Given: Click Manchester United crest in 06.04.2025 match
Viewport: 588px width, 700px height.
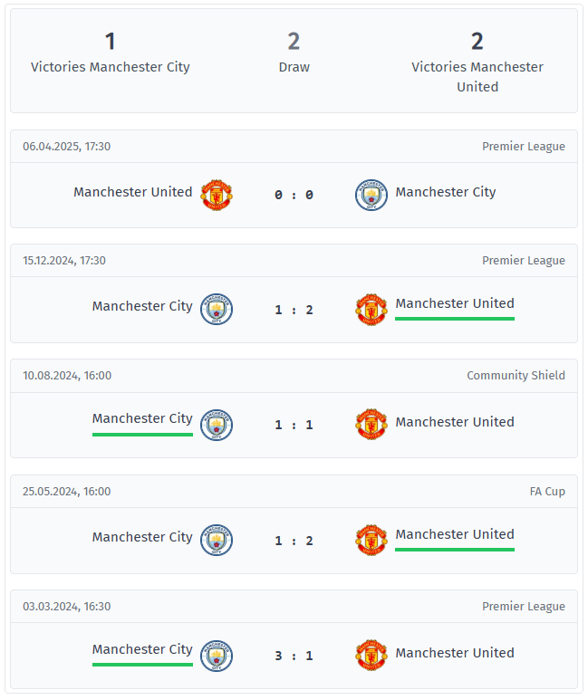Looking at the screenshot, I should pyautogui.click(x=217, y=195).
